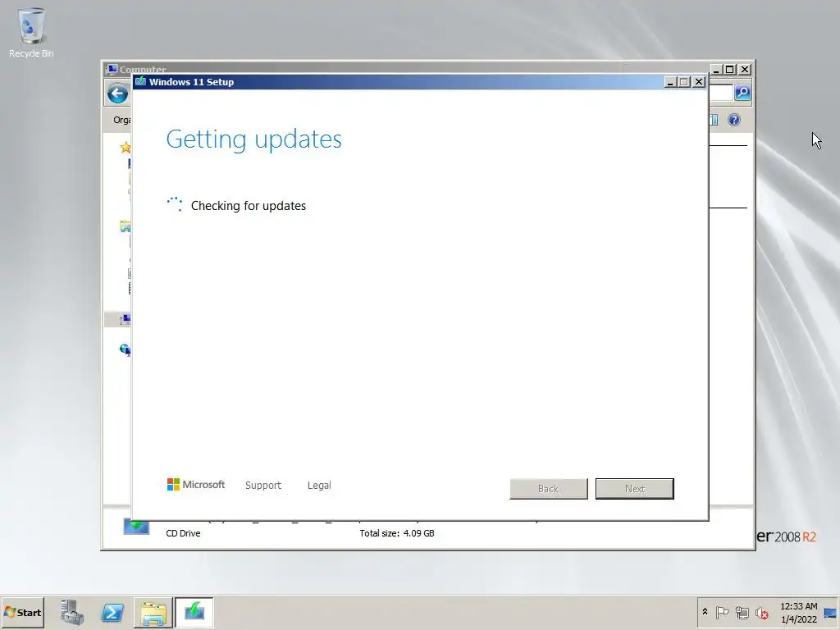Image resolution: width=840 pixels, height=630 pixels.
Task: Click the Start button
Action: [x=23, y=612]
